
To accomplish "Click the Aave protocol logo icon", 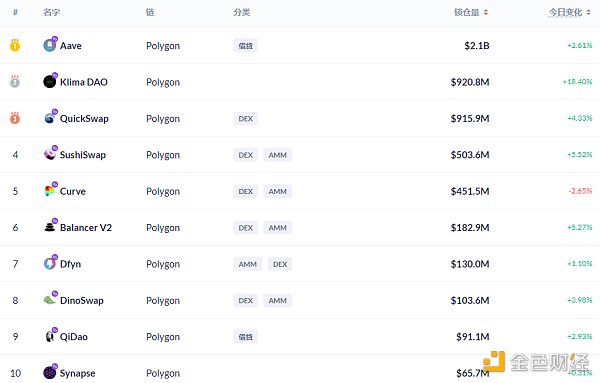I will [50, 45].
